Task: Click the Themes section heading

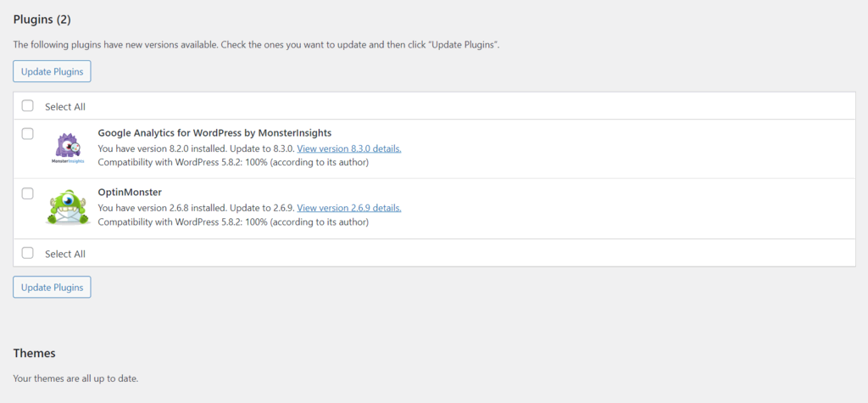Action: tap(34, 353)
